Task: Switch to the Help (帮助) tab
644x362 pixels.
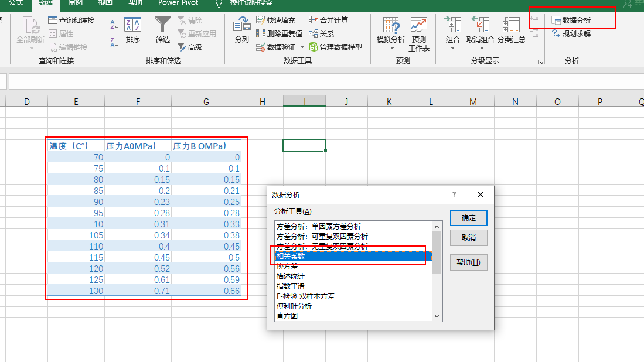Action: [x=135, y=3]
